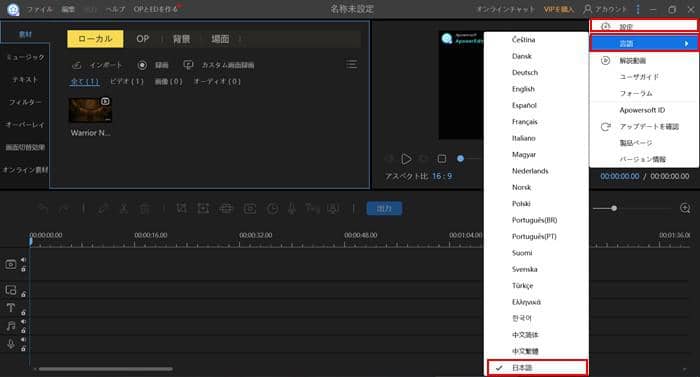The height and width of the screenshot is (377, 700).
Task: Stop the preview playback
Action: 442,159
